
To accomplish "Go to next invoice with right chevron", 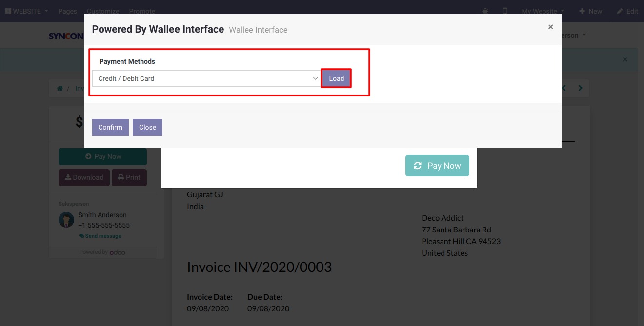I will pyautogui.click(x=580, y=88).
